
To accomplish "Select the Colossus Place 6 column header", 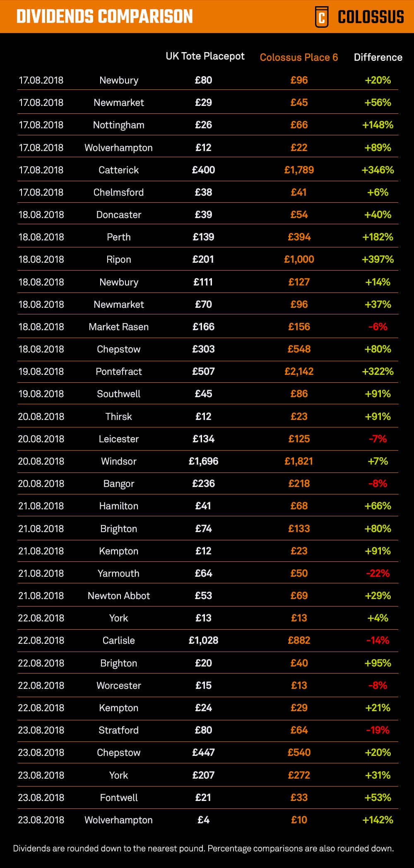I will (x=298, y=58).
